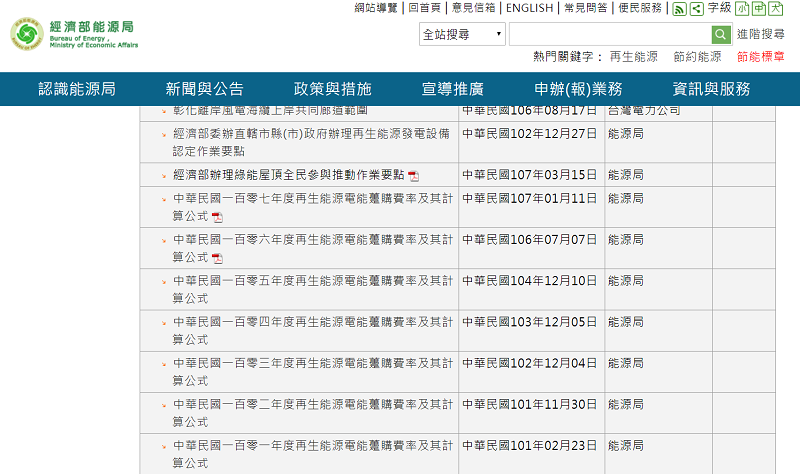Image resolution: width=800 pixels, height=474 pixels.
Task: Click hot keyword 再生能源
Action: pos(634,57)
